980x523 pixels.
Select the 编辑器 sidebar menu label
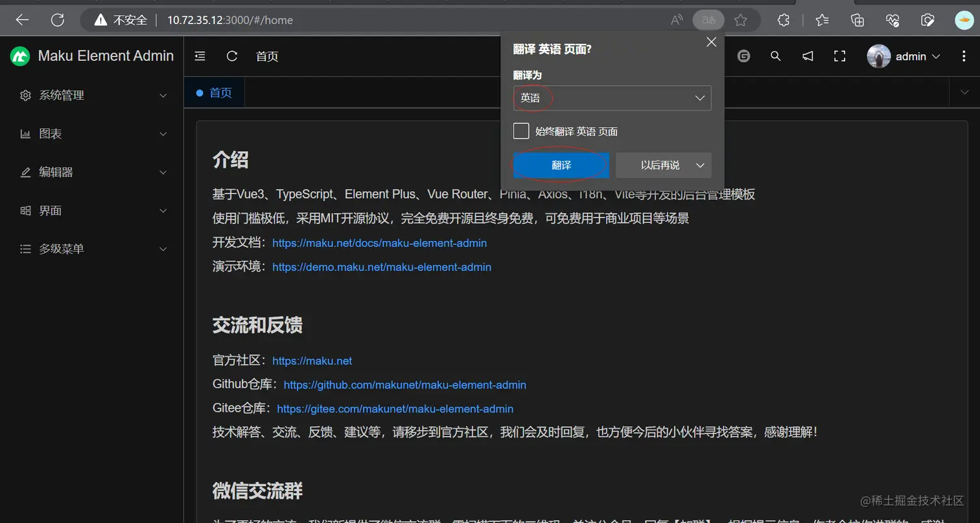pyautogui.click(x=56, y=172)
